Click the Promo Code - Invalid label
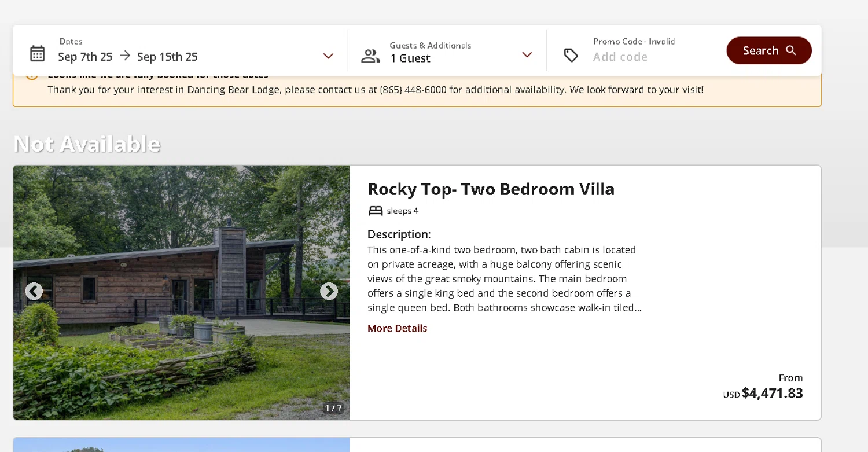Image resolution: width=868 pixels, height=452 pixels. 634,41
